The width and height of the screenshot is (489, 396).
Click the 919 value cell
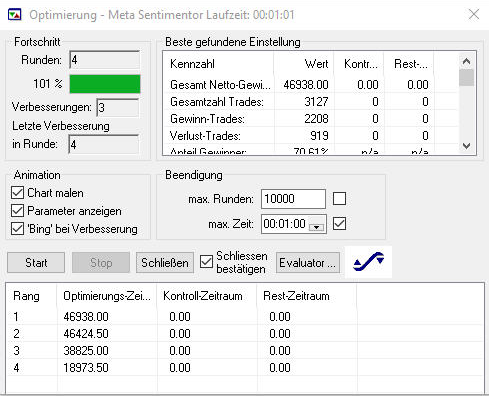319,136
